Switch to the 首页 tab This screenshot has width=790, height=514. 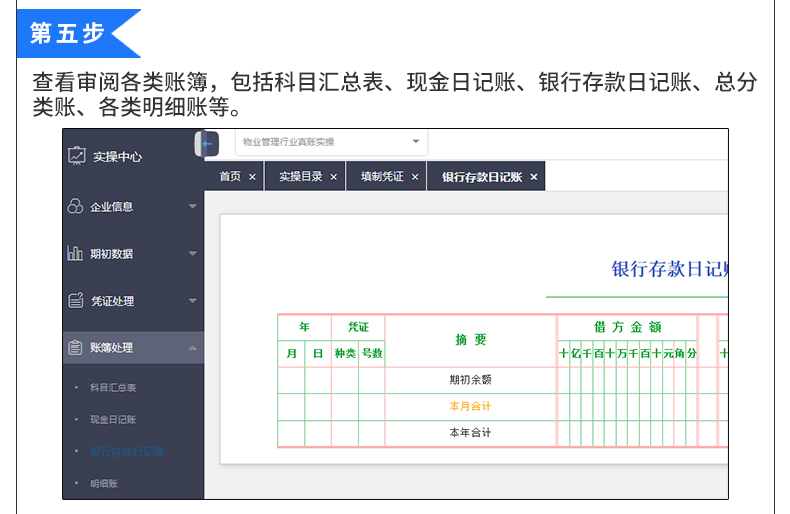point(230,176)
